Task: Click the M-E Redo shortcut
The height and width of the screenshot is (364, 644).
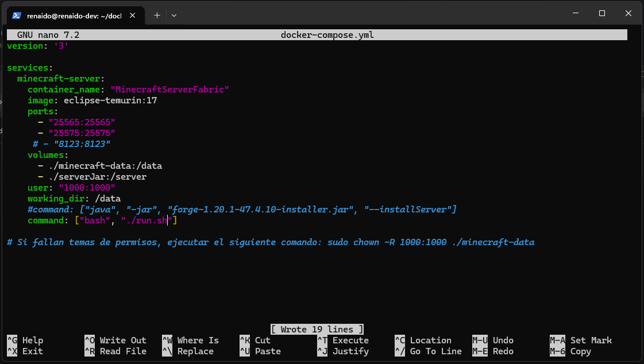Action: click(493, 351)
